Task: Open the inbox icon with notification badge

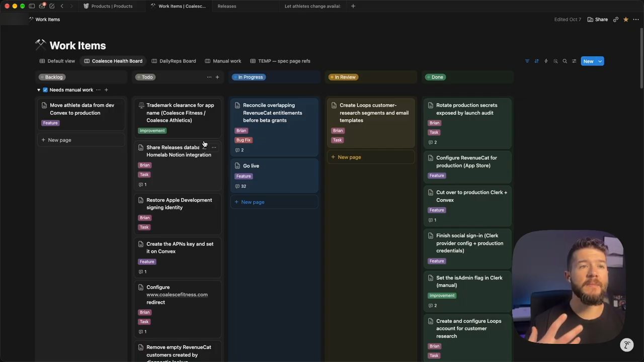Action: coord(42,6)
